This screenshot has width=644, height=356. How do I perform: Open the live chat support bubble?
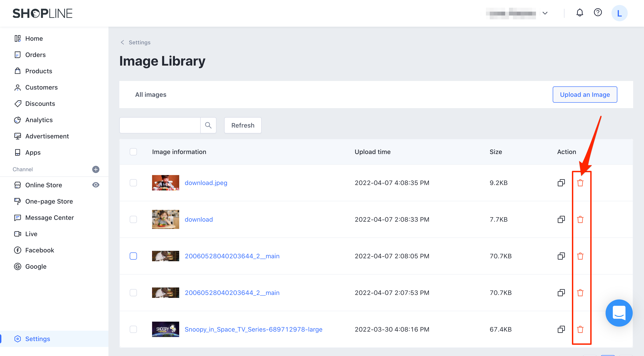(x=618, y=313)
